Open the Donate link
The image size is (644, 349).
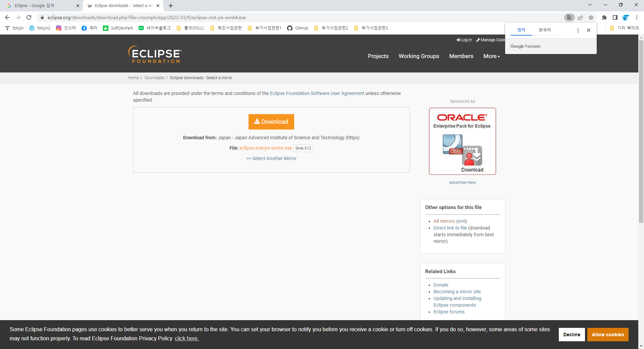(x=441, y=285)
